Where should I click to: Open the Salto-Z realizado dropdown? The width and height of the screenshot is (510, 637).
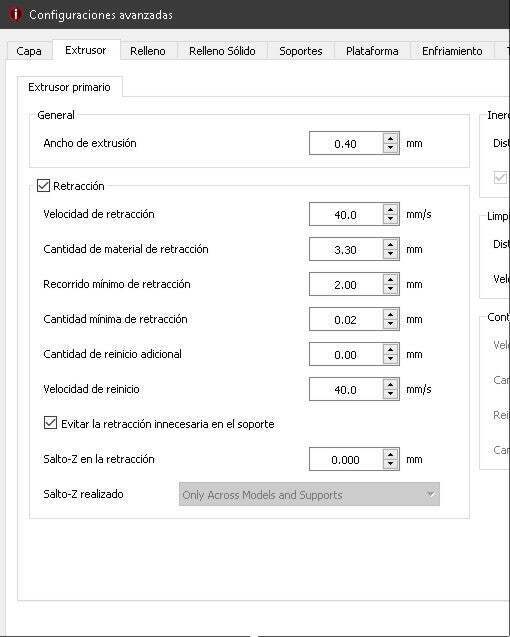point(309,494)
